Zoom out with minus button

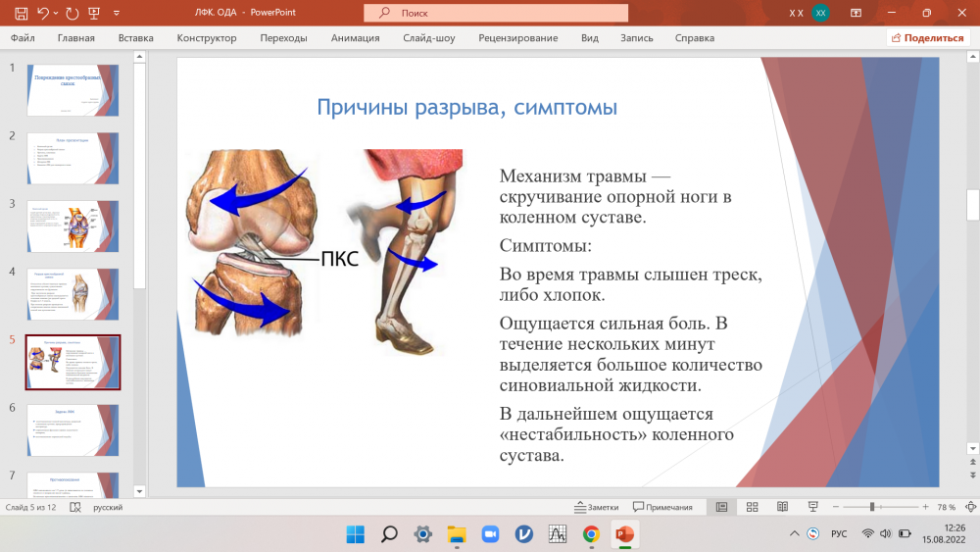[x=836, y=507]
